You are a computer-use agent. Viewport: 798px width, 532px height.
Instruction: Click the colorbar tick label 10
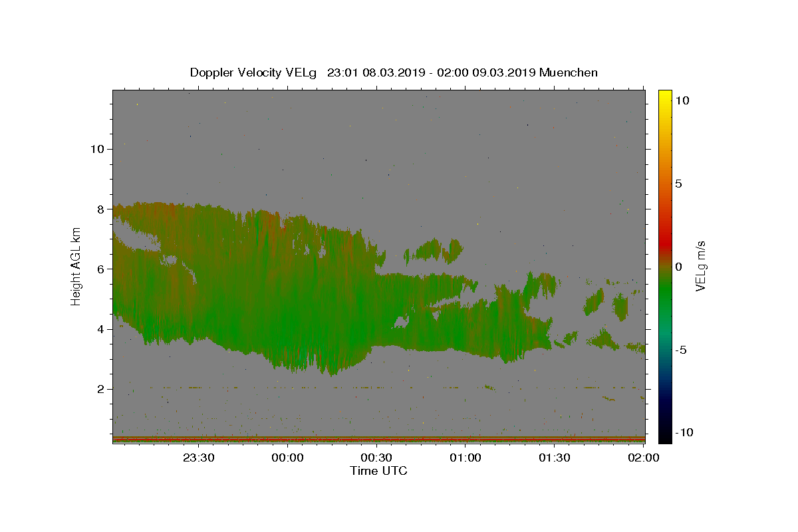(682, 100)
